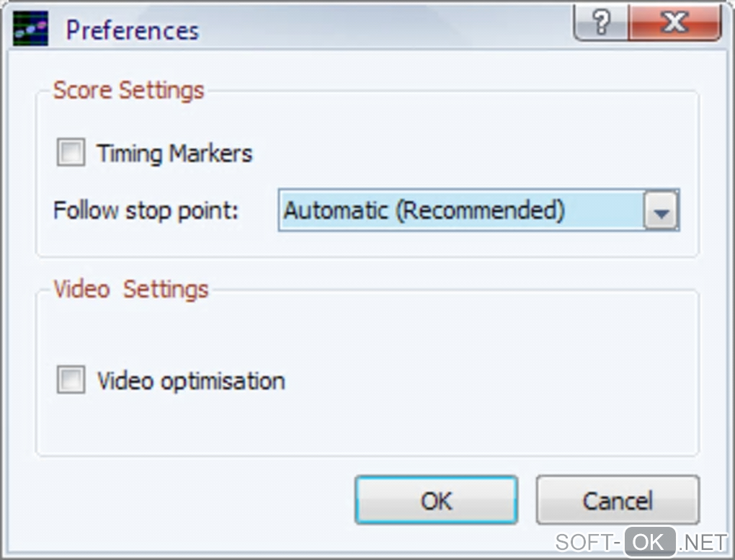The height and width of the screenshot is (560, 735).
Task: Select the Automatic (Recommended) text field
Action: coord(424,210)
